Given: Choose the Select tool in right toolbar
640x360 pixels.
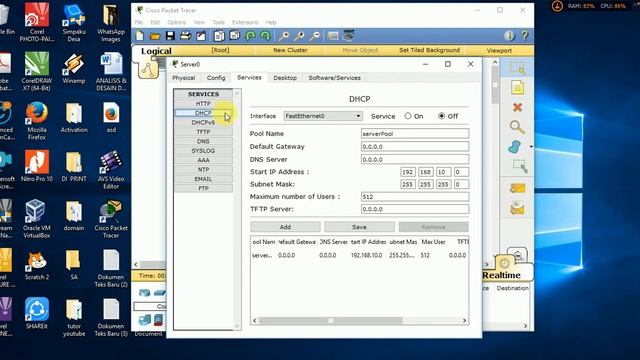Looking at the screenshot, I should click(517, 68).
